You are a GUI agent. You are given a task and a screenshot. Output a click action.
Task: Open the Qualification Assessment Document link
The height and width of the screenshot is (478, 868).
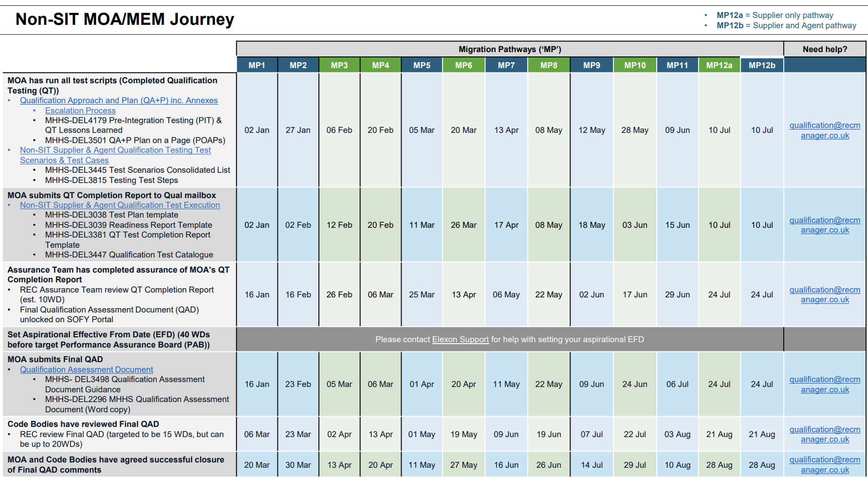[87, 369]
